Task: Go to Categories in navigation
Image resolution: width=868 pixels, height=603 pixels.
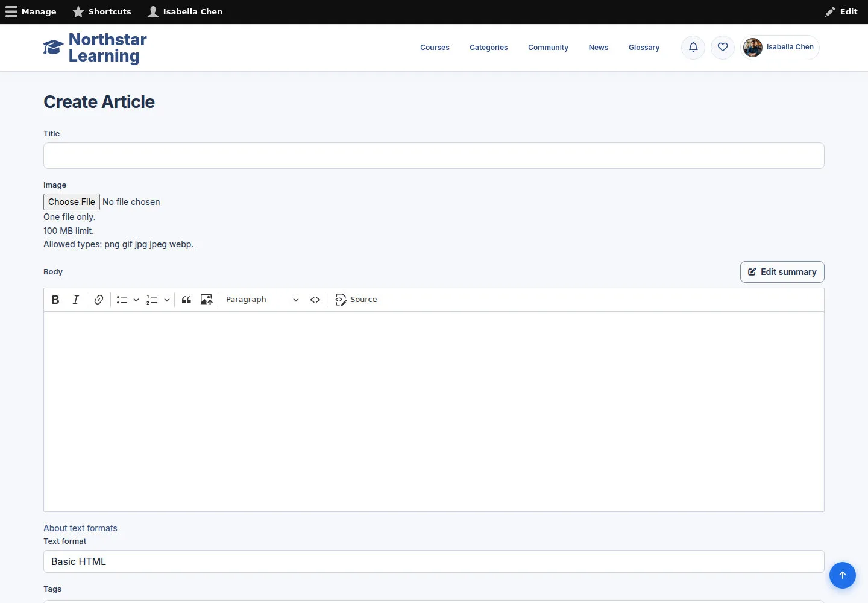Action: (489, 48)
